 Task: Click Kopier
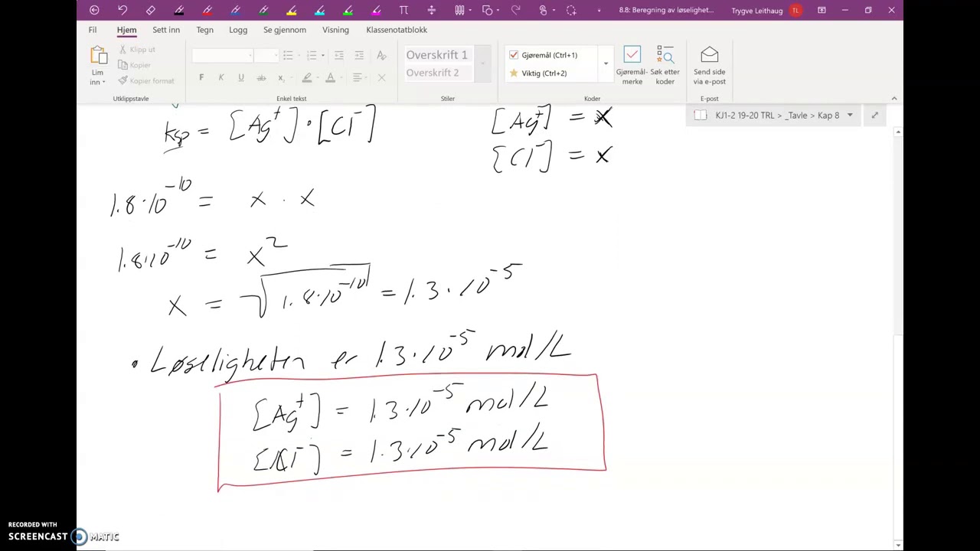134,65
